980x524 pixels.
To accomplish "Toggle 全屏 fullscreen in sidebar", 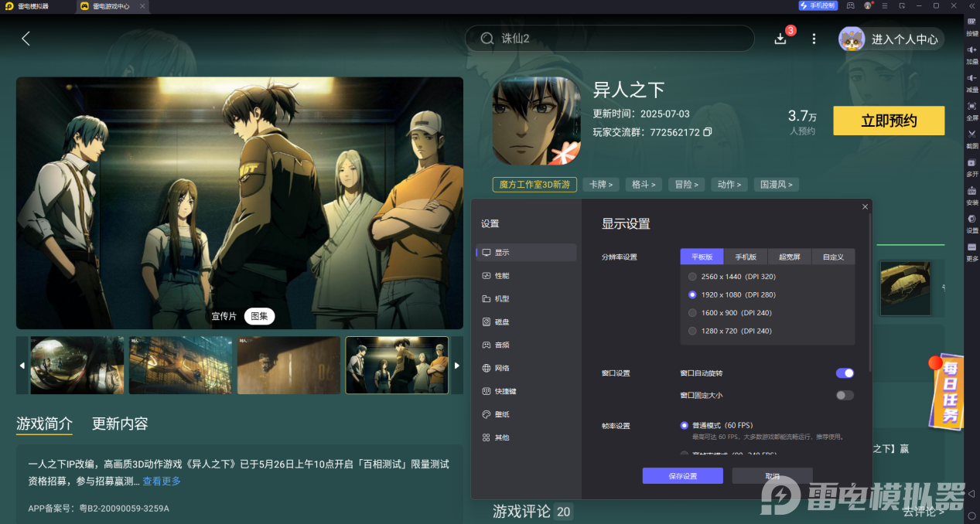I will (972, 111).
